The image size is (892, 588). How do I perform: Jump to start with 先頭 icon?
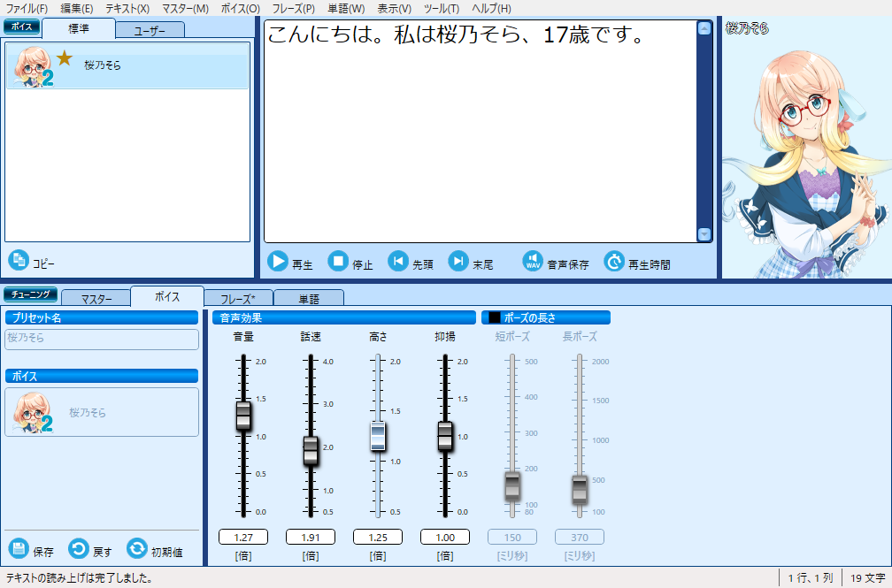[x=398, y=262]
